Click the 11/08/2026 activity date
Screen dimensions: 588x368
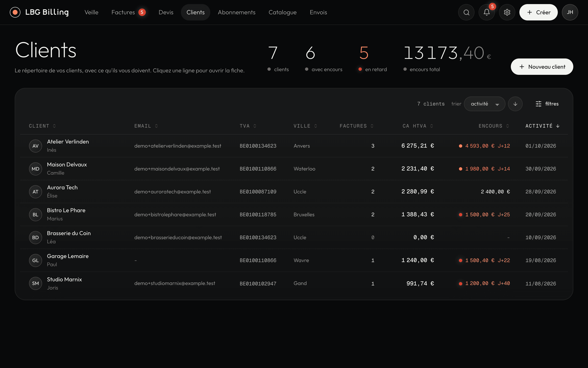click(541, 284)
